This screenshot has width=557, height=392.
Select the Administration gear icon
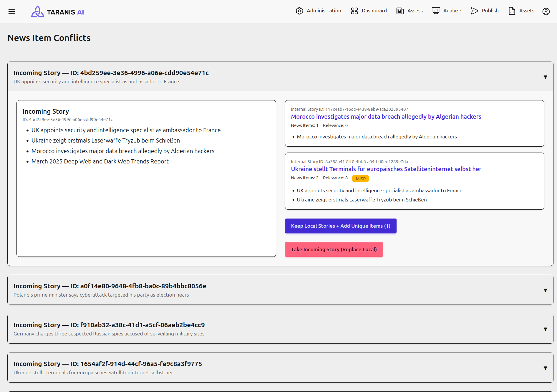pyautogui.click(x=299, y=11)
